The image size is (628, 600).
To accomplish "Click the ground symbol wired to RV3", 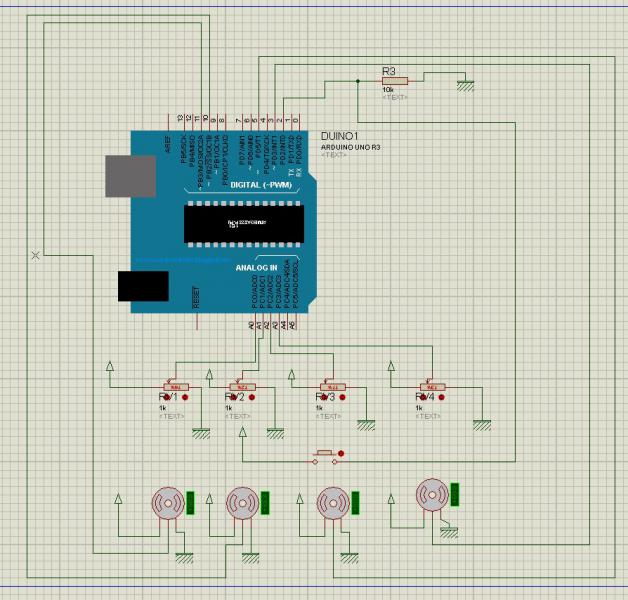I will pos(366,425).
